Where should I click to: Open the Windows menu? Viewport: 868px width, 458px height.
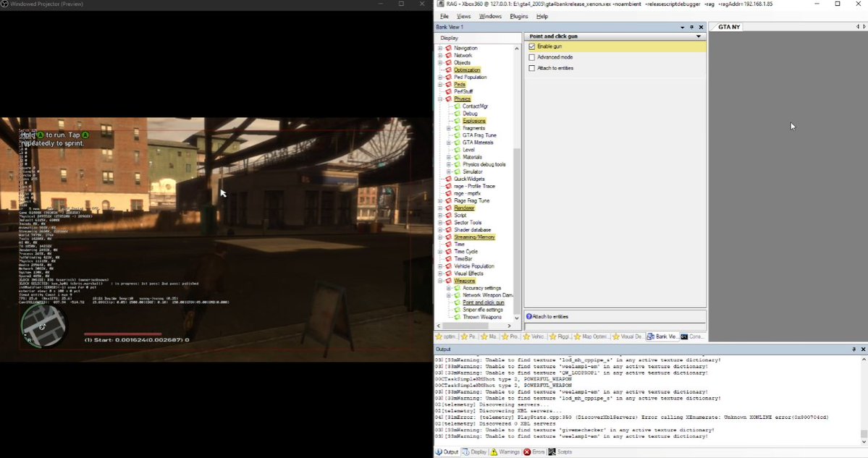[490, 17]
